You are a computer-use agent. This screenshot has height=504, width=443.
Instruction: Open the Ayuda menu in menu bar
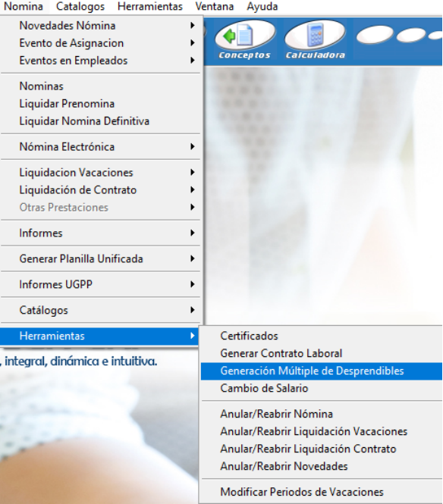click(262, 6)
